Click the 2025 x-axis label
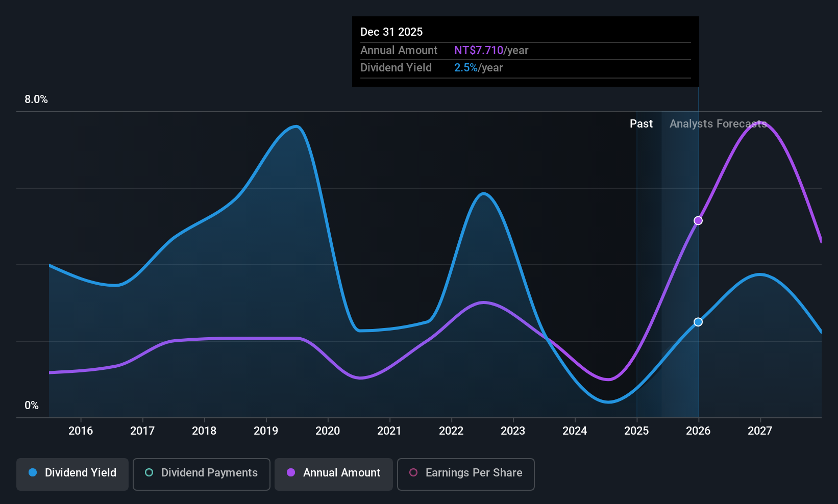 point(636,431)
